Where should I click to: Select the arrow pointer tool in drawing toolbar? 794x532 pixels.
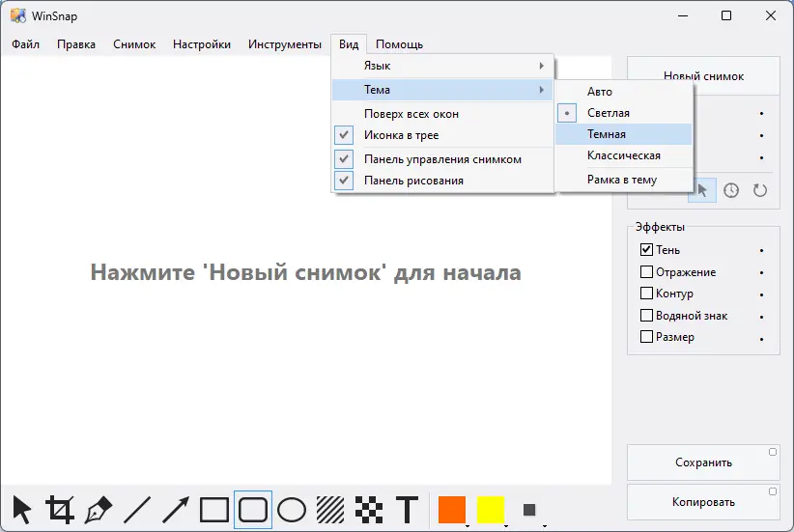coord(22,509)
